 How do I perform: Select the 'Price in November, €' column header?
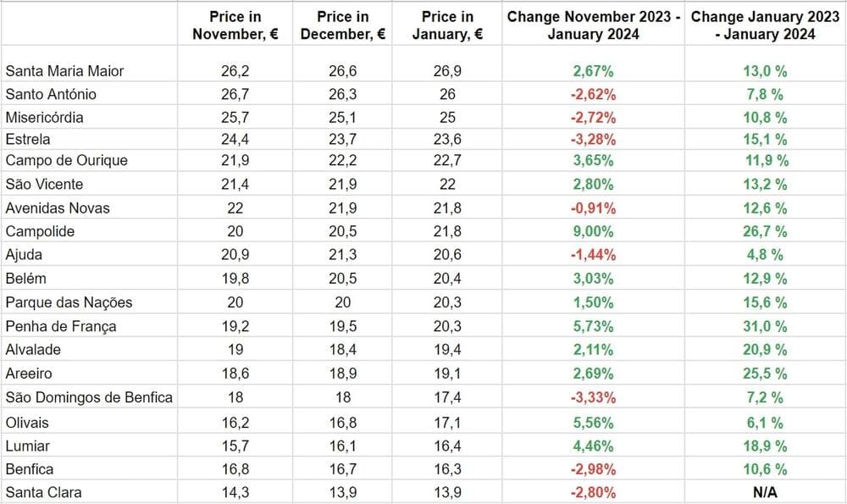(x=236, y=25)
